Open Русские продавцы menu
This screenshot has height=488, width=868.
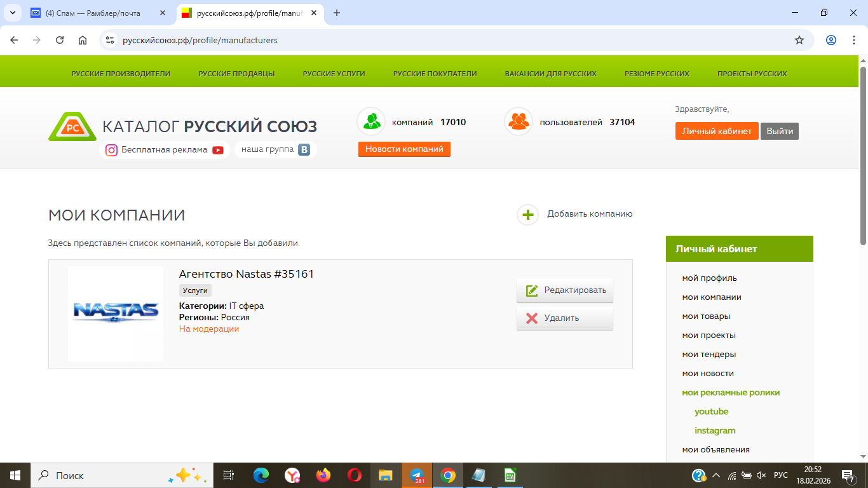tap(236, 74)
